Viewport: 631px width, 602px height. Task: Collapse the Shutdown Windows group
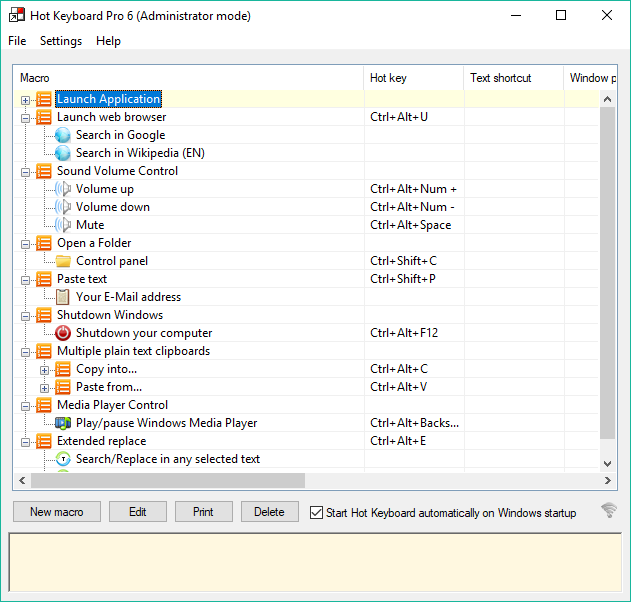click(x=25, y=316)
